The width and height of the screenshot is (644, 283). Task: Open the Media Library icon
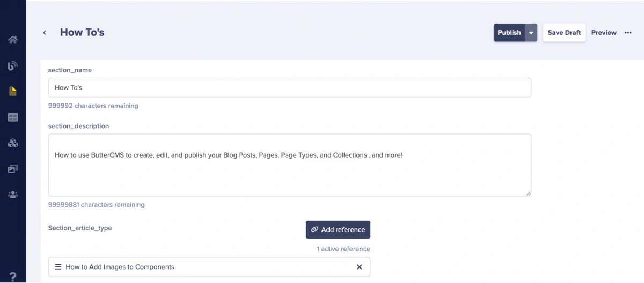point(13,169)
